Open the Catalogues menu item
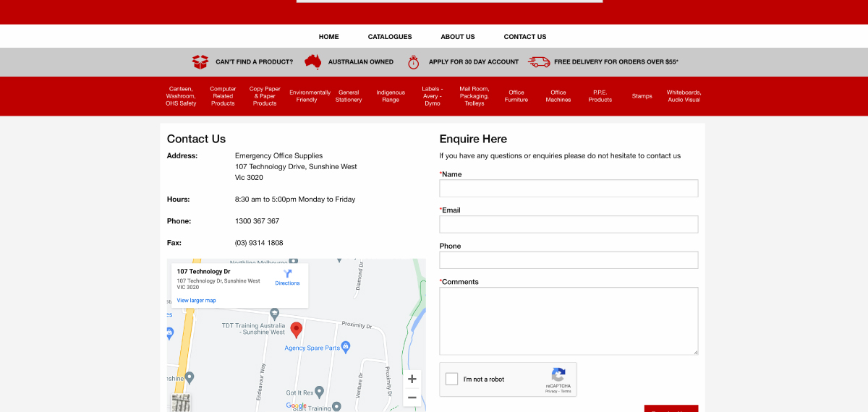This screenshot has height=412, width=868. pos(390,37)
